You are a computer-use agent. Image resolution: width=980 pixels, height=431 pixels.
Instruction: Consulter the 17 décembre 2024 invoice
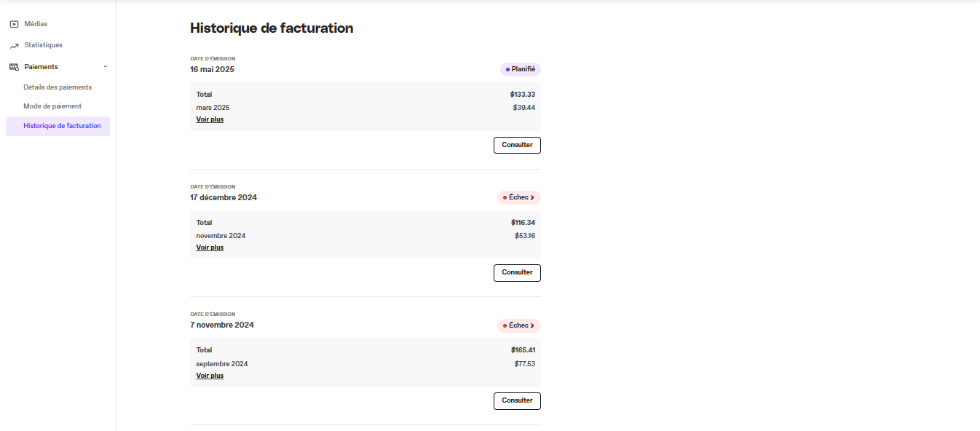(x=517, y=272)
